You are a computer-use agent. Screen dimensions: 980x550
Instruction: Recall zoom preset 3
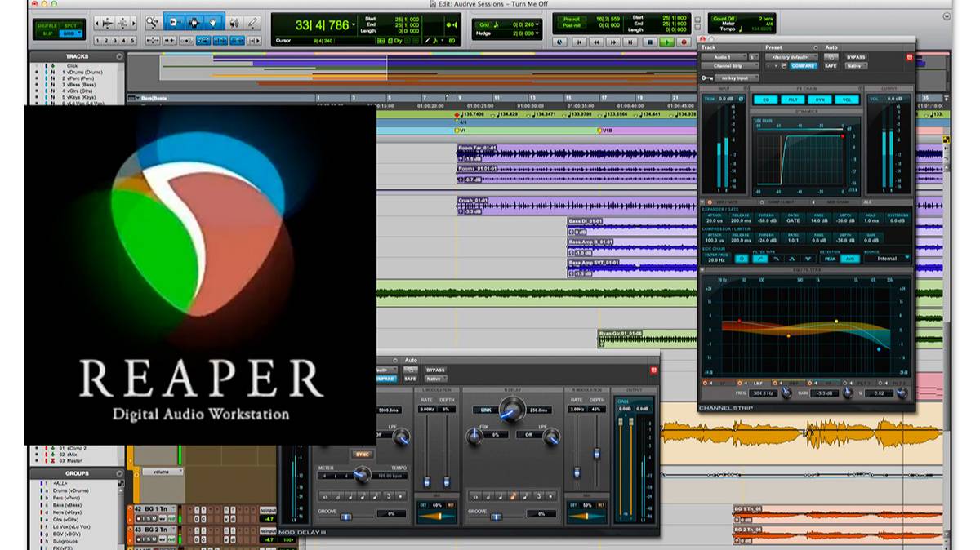[x=115, y=40]
